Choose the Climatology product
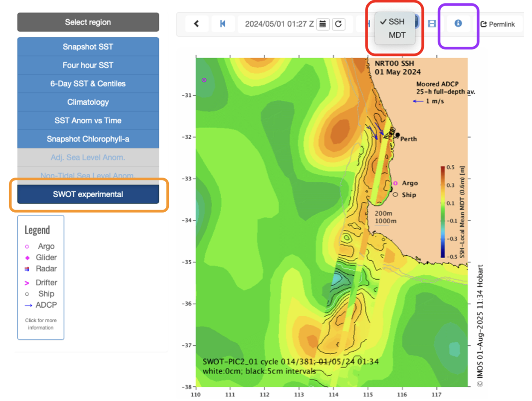The height and width of the screenshot is (401, 532). click(88, 102)
